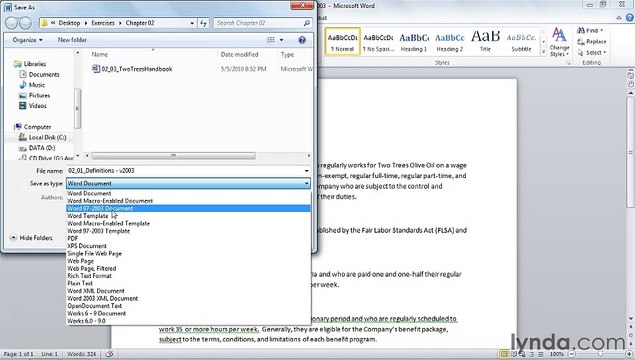The image size is (635, 360).
Task: Expand the view options dropdown arrow
Action: 281,40
